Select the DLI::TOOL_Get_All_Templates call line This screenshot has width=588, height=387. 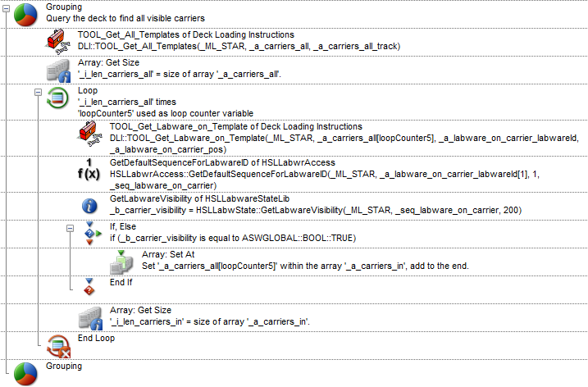tap(238, 46)
